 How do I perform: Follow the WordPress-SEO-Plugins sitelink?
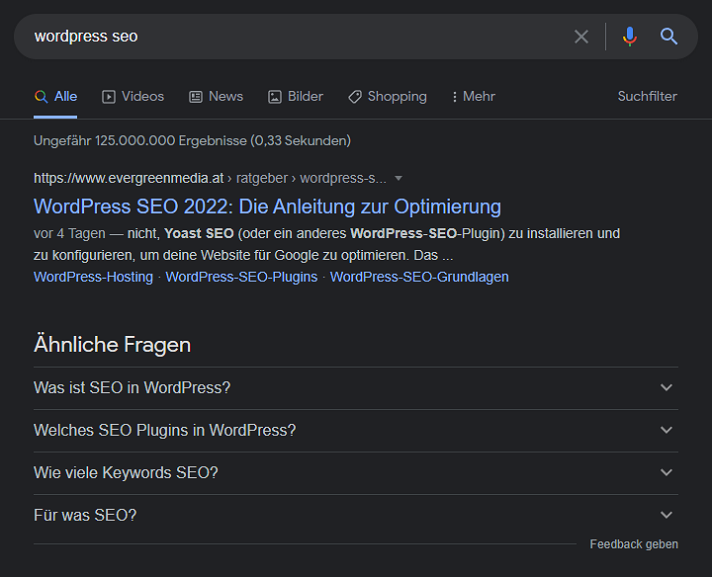pos(242,277)
